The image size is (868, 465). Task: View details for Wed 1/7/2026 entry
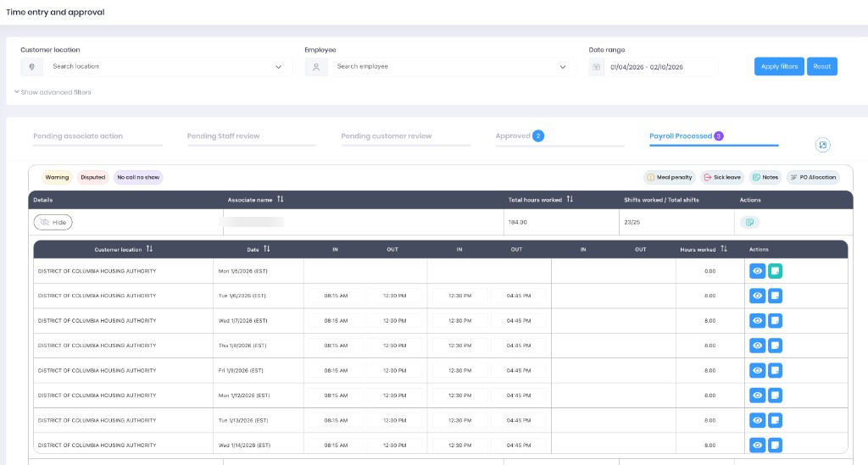pos(757,321)
